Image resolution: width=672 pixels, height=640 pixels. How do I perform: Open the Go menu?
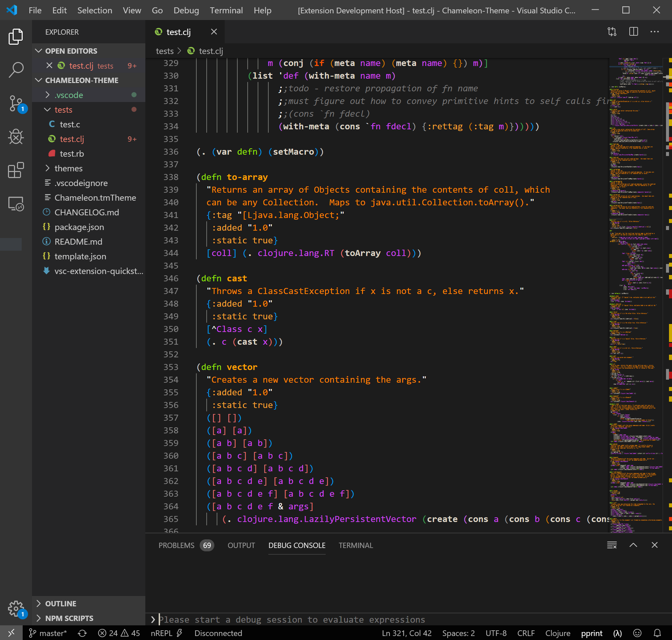tap(157, 10)
